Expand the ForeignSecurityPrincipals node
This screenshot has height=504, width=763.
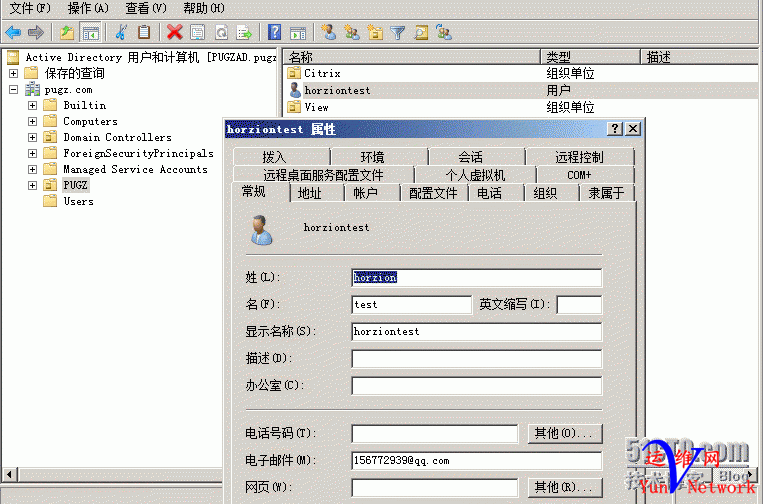(33, 153)
